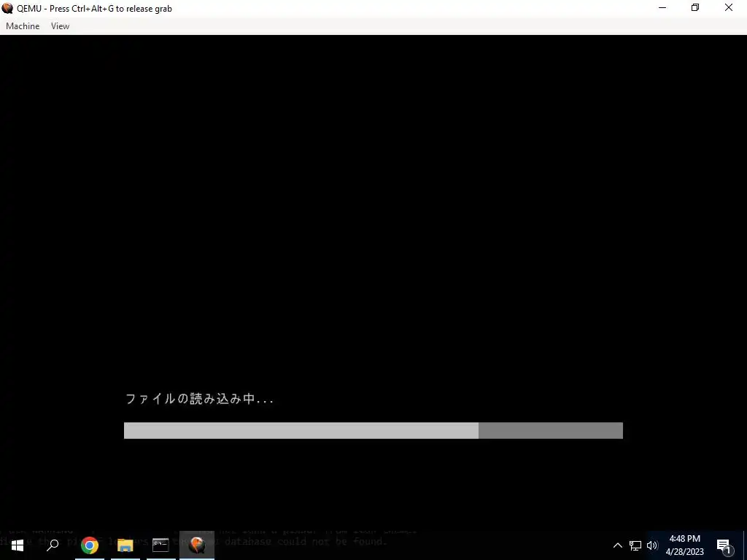
Task: Open the View menu
Action: click(x=60, y=26)
